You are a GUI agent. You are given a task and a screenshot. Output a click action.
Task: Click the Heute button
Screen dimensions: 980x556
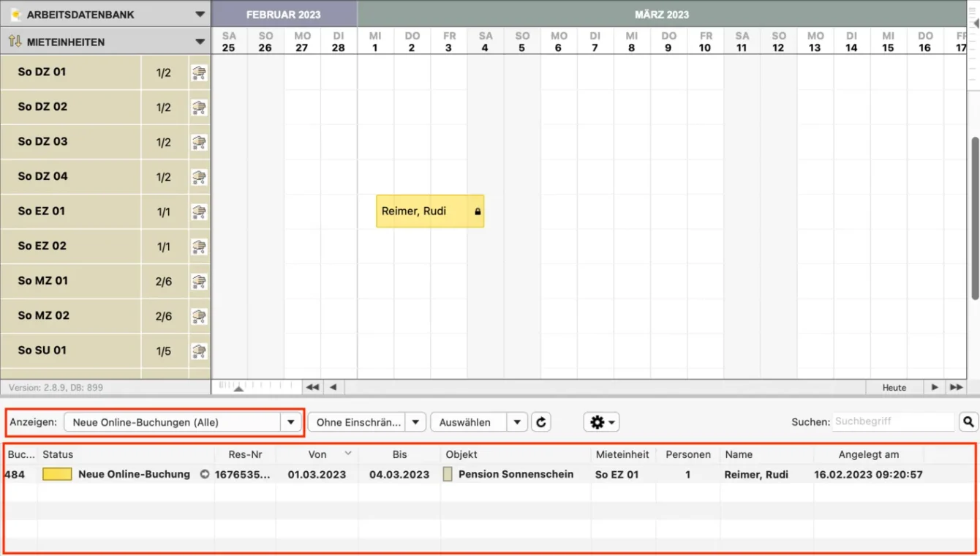point(894,387)
